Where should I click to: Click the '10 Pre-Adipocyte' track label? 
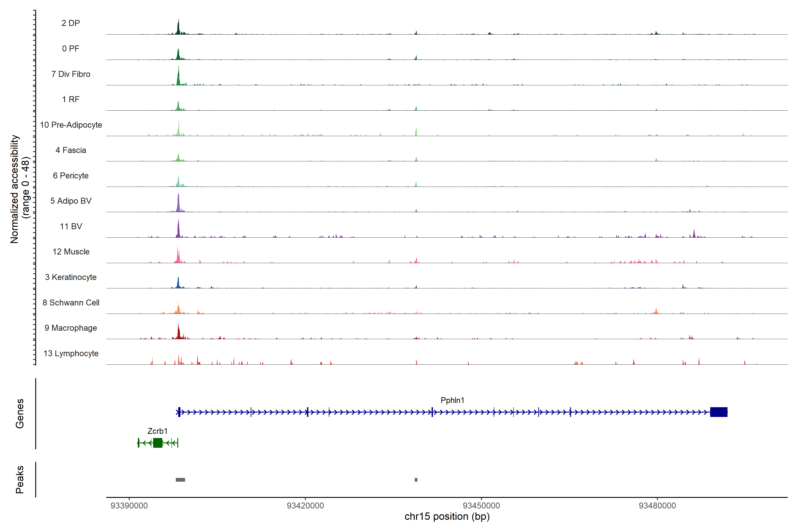click(71, 125)
